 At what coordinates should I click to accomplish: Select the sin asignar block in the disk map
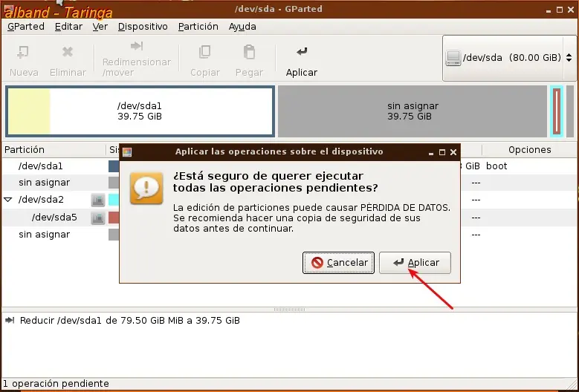[413, 111]
